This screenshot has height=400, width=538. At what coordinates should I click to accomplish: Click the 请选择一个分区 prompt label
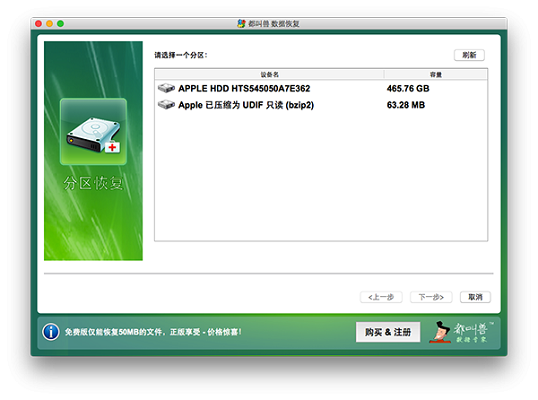(180, 55)
